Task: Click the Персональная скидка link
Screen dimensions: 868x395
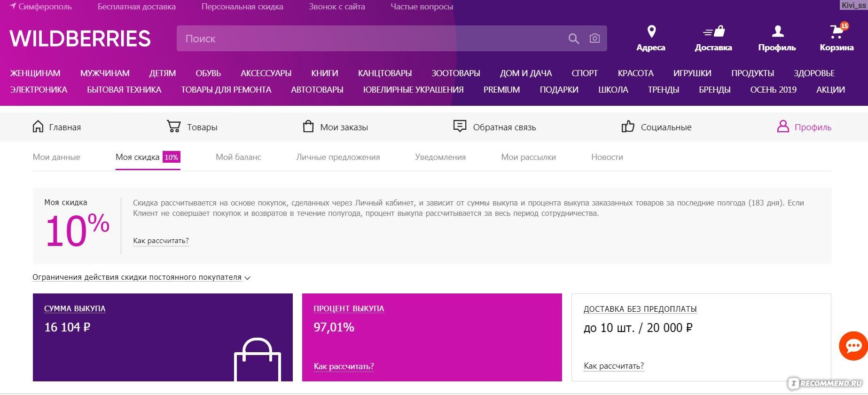Action: coord(242,7)
